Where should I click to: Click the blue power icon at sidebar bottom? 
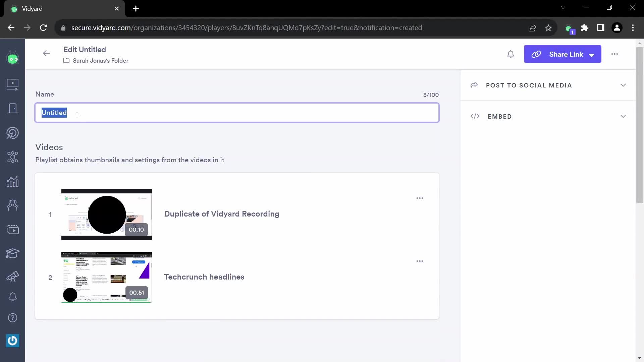[13, 341]
